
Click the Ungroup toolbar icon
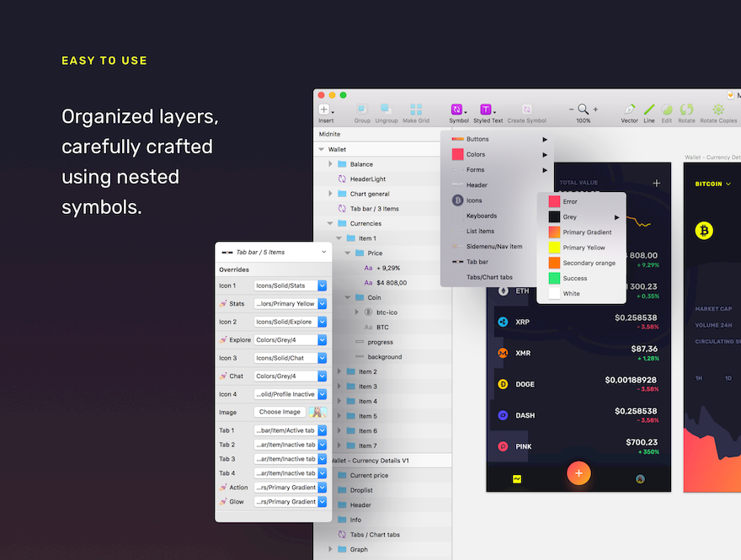pos(386,109)
